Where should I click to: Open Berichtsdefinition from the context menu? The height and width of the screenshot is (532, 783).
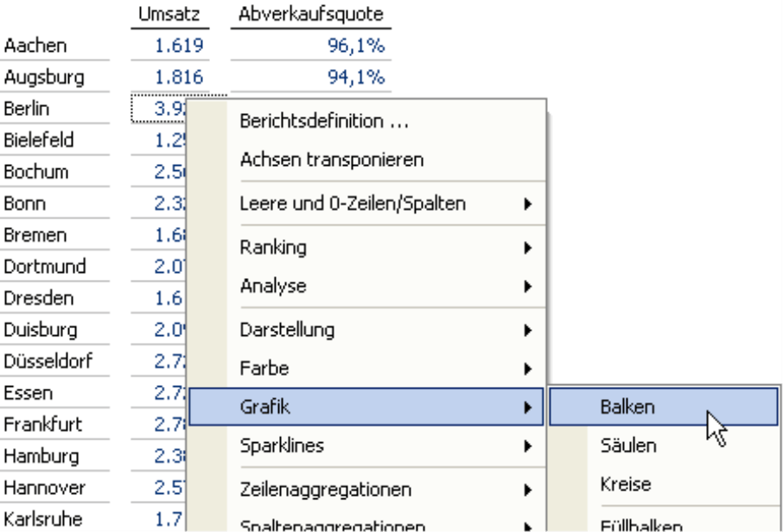[322, 121]
